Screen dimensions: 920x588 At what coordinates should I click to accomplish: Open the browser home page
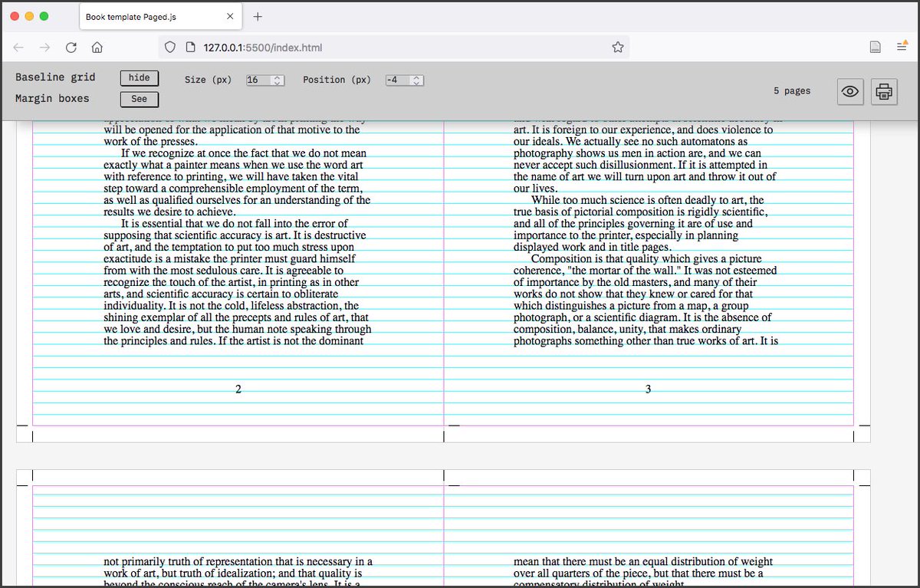97,48
